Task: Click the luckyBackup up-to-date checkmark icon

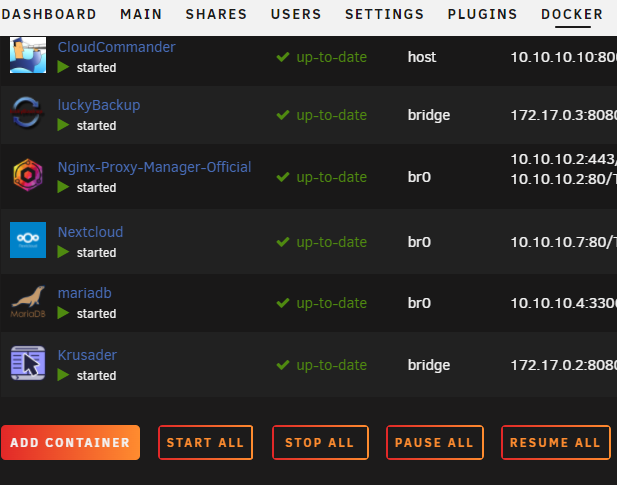Action: coord(283,115)
